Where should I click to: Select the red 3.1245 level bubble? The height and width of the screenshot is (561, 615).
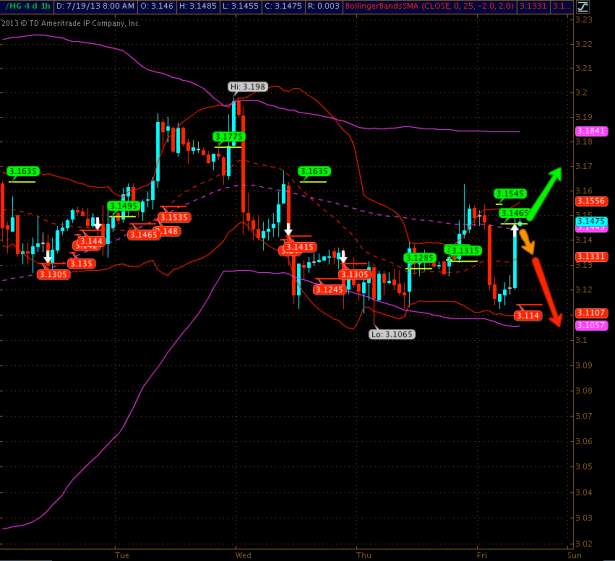(x=329, y=289)
